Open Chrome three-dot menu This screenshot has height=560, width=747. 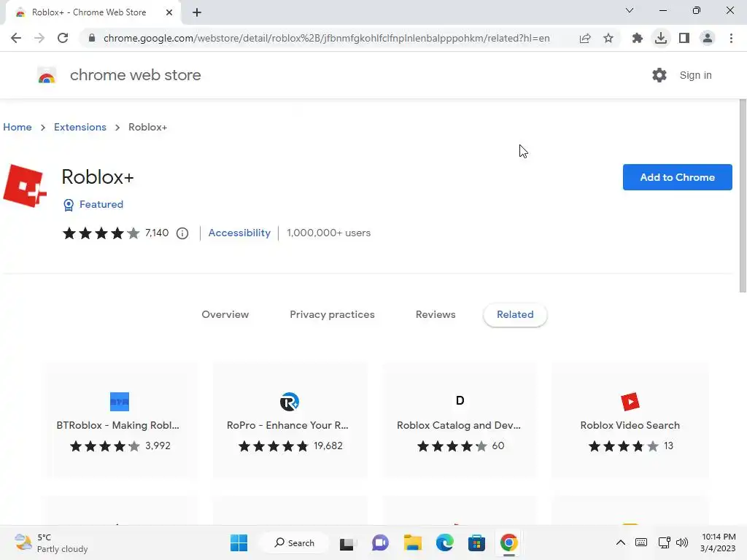coord(731,38)
